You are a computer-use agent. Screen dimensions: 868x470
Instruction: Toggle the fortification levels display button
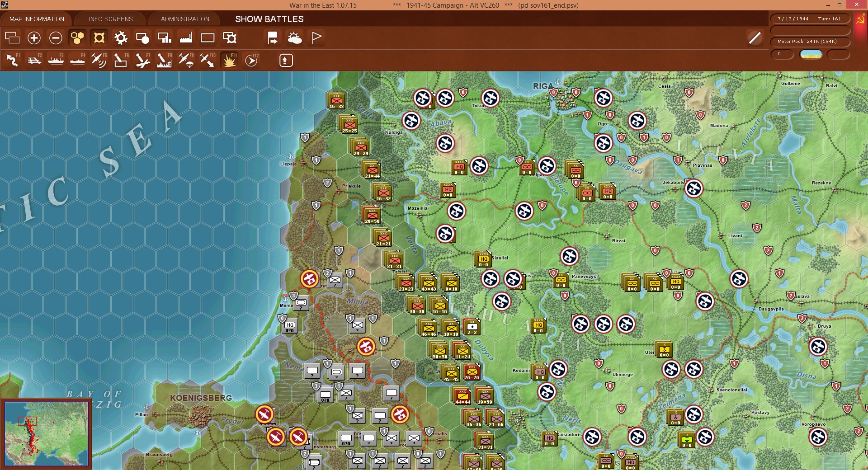click(99, 38)
